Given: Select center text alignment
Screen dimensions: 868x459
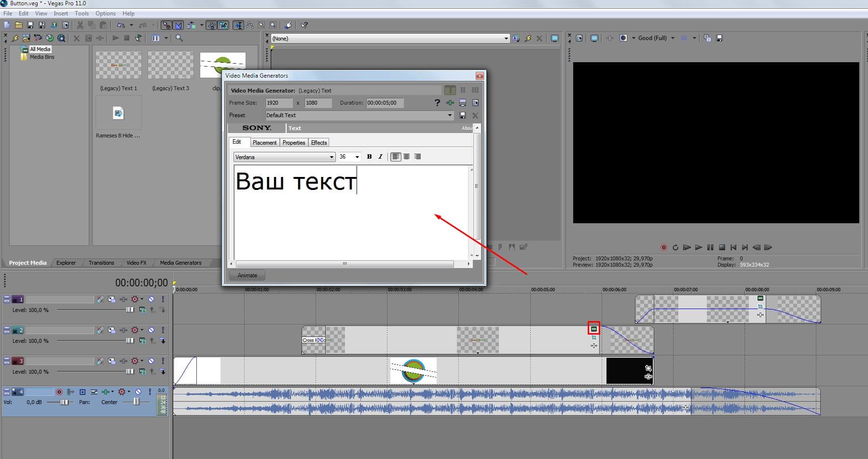Looking at the screenshot, I should [x=407, y=157].
